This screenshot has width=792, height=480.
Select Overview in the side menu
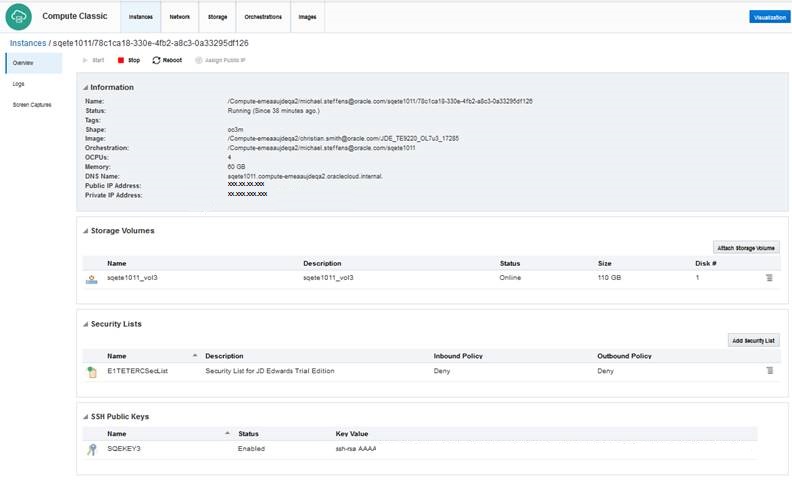click(33, 63)
